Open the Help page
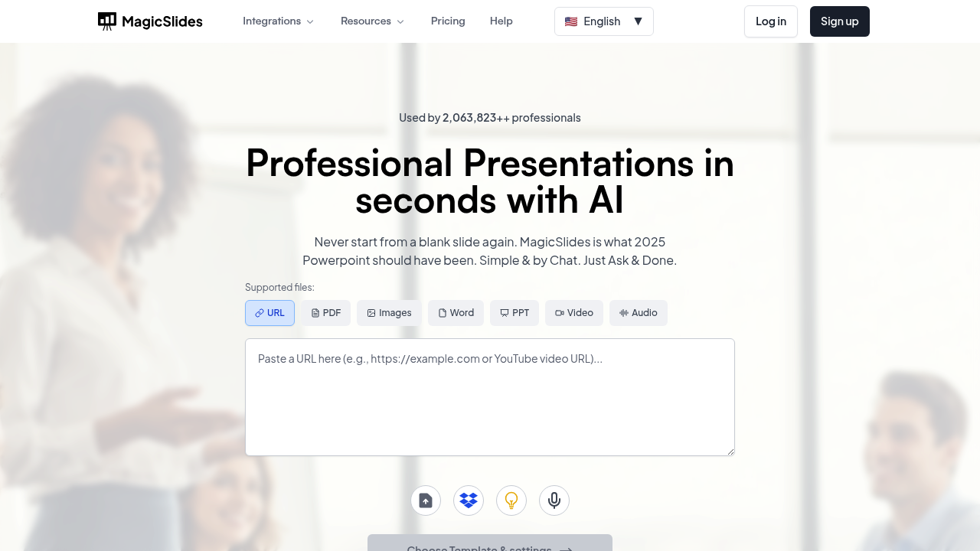Screen dimensions: 980x551 click(501, 21)
